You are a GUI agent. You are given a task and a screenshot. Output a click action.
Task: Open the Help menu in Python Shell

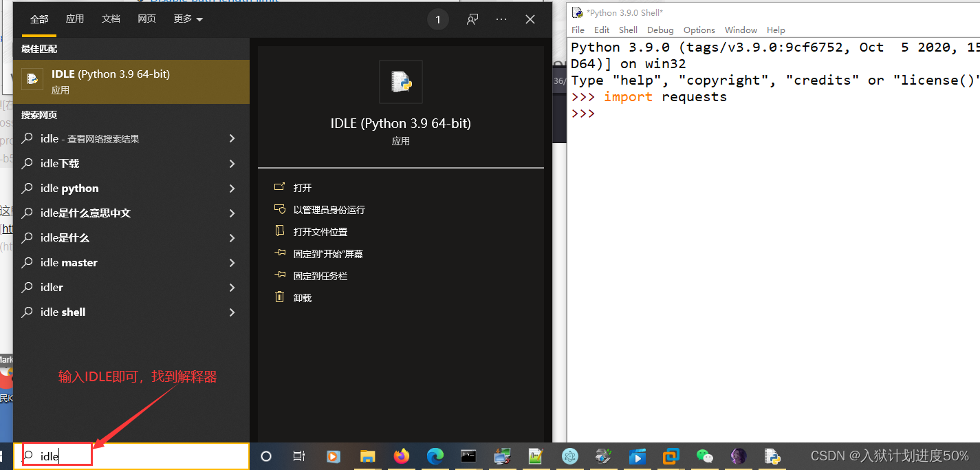[776, 30]
